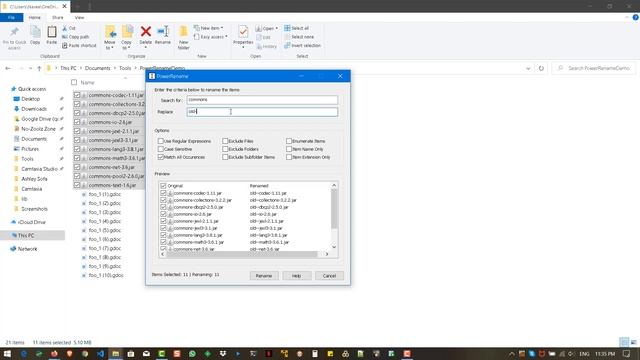Viewport: 640px width, 360px height.
Task: Click the File Explorer taskbar icon
Action: click(x=116, y=353)
